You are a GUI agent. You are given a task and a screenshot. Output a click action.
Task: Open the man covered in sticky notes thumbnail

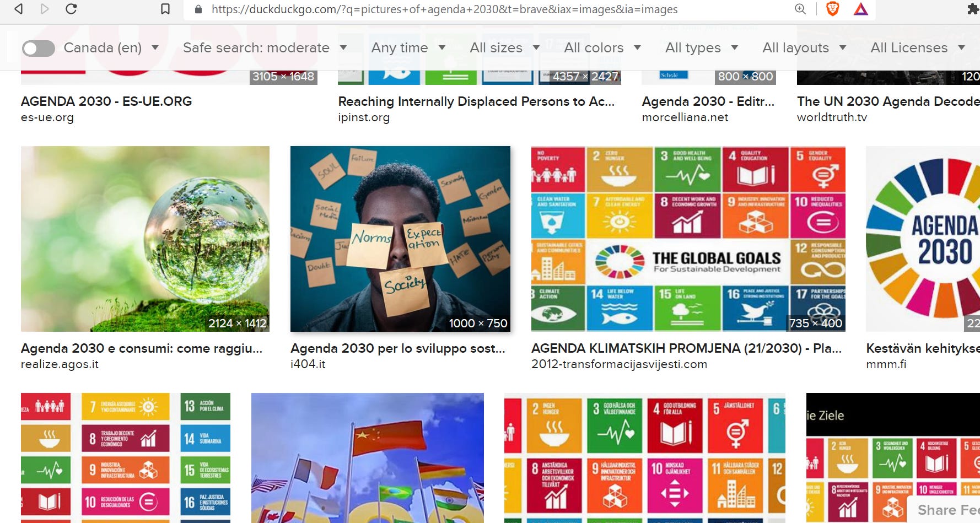[400, 239]
